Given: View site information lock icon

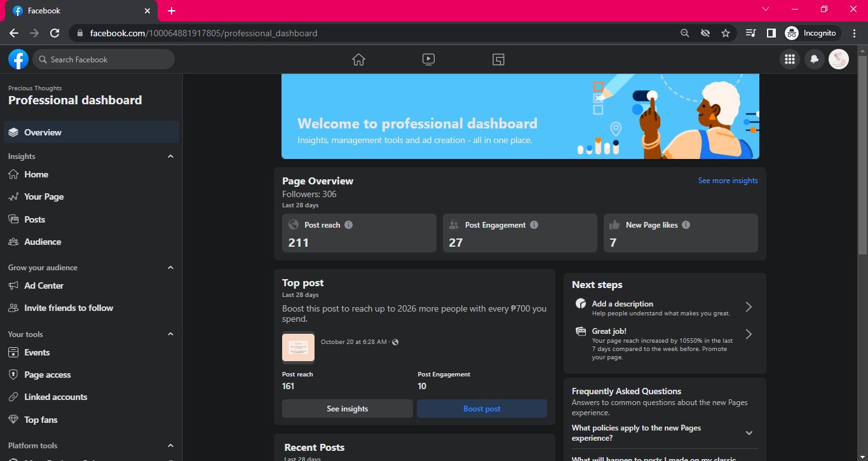Looking at the screenshot, I should 79,33.
